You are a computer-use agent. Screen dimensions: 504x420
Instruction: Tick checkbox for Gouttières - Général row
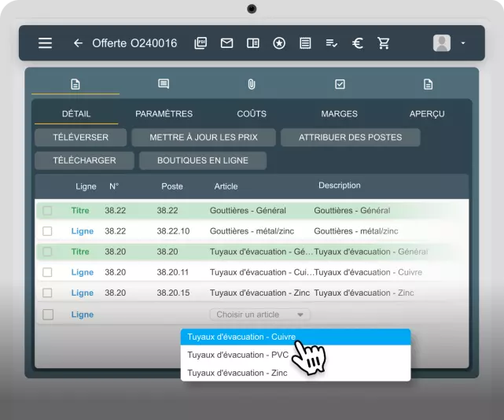point(47,211)
